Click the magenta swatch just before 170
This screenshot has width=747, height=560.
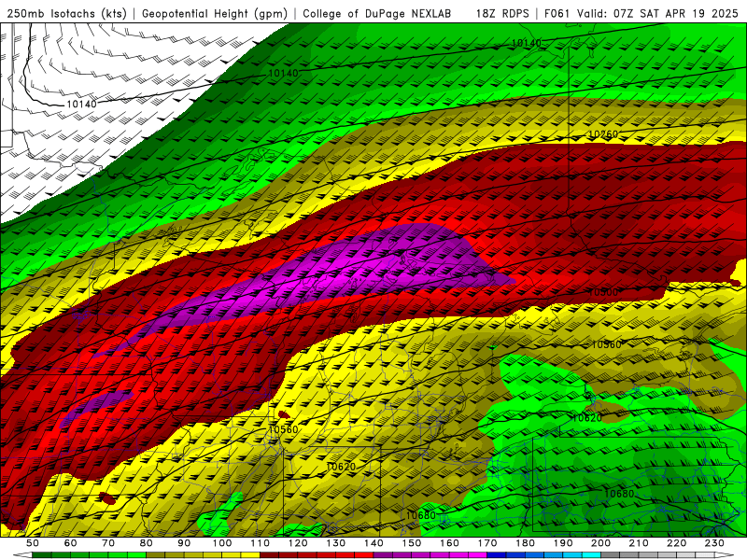pyautogui.click(x=477, y=555)
